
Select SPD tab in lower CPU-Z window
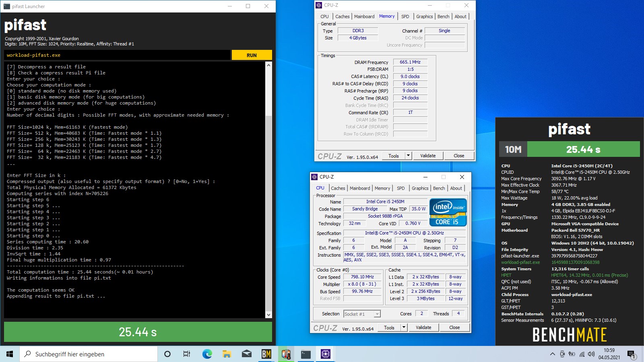point(401,188)
